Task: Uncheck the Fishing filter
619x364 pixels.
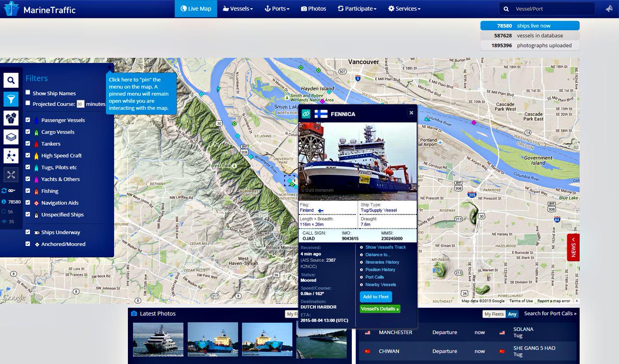Action: coord(28,191)
